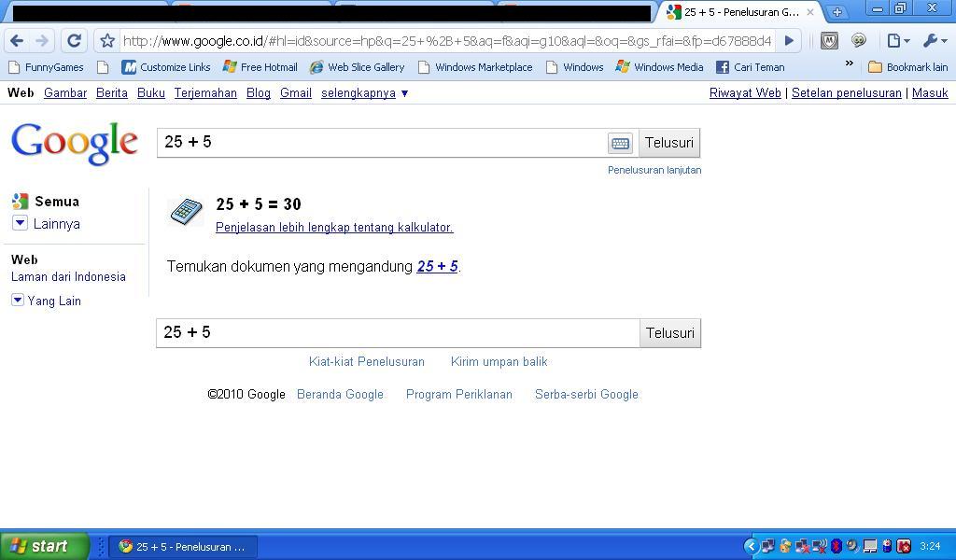Expand Lainnya in the sidebar

tap(47, 224)
